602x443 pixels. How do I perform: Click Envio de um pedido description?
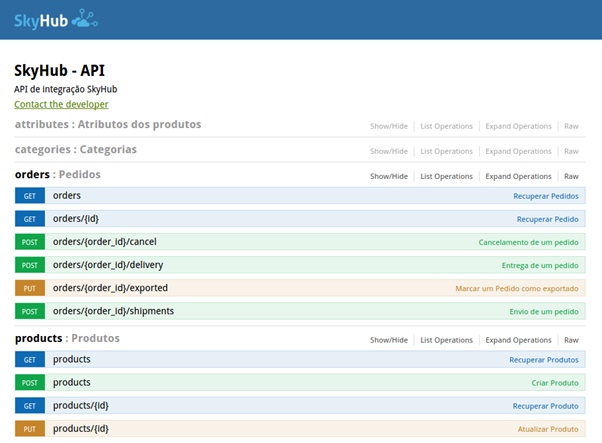(544, 311)
